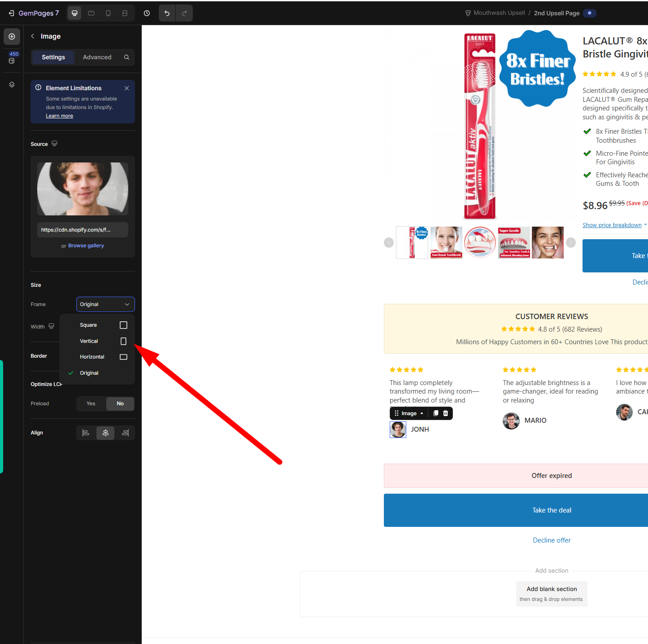This screenshot has width=648, height=644.
Task: Choose Original frame option
Action: point(97,373)
